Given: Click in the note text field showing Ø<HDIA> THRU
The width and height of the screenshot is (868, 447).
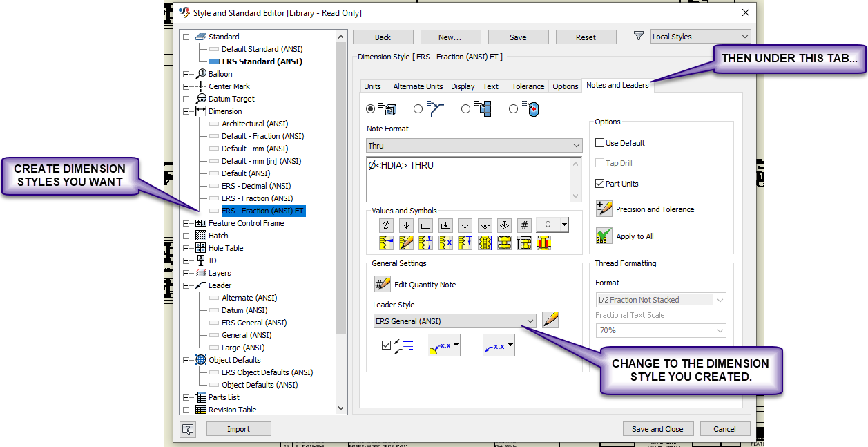Looking at the screenshot, I should pos(469,179).
